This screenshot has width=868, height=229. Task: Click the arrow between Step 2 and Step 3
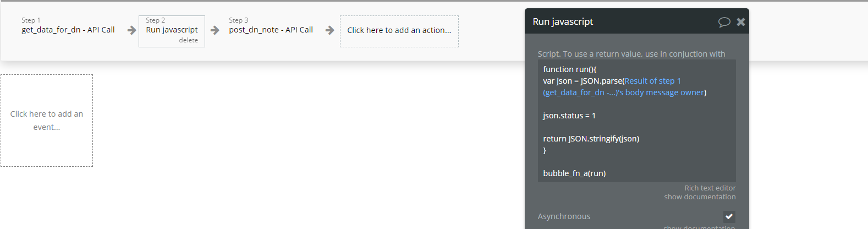click(215, 30)
